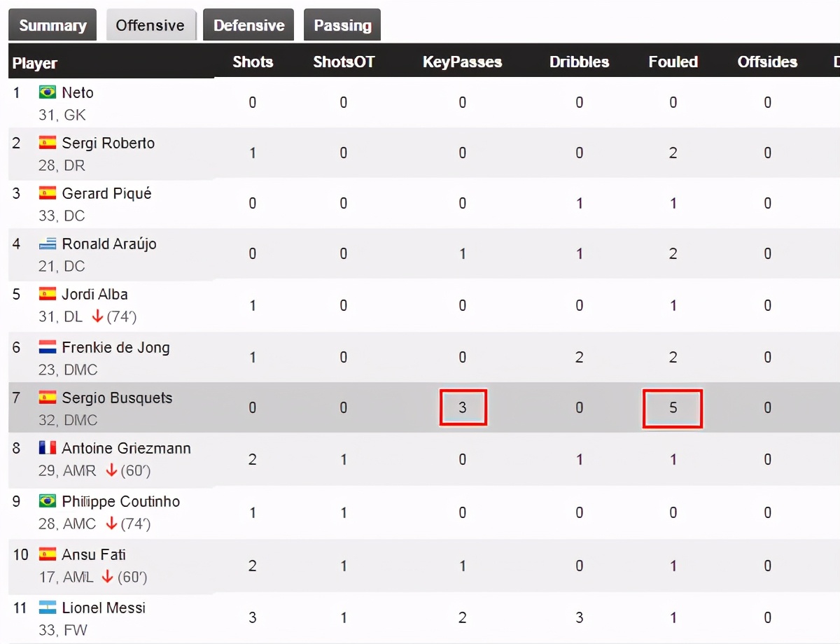Click Spain flag next to Sergio Busquets
This screenshot has height=644, width=840.
48,398
